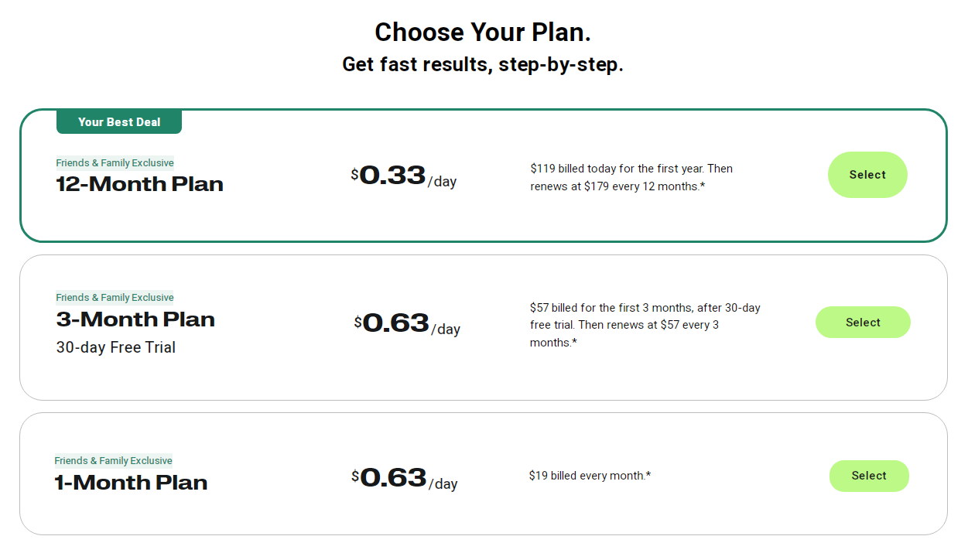Click Friends & Family Exclusive tag above 12-Month Plan
Image resolution: width=968 pixels, height=560 pixels.
(115, 163)
